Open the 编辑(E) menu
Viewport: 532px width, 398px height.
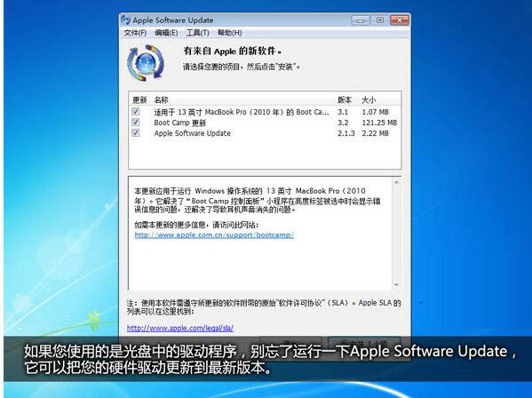tap(166, 33)
